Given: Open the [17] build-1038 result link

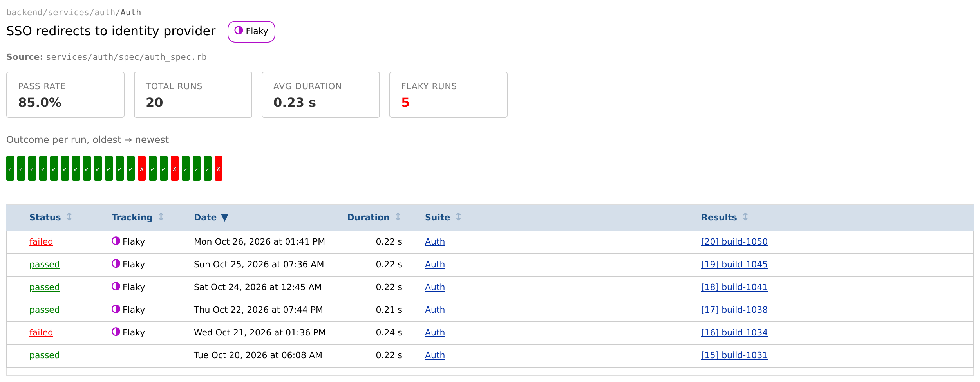Looking at the screenshot, I should pos(734,310).
